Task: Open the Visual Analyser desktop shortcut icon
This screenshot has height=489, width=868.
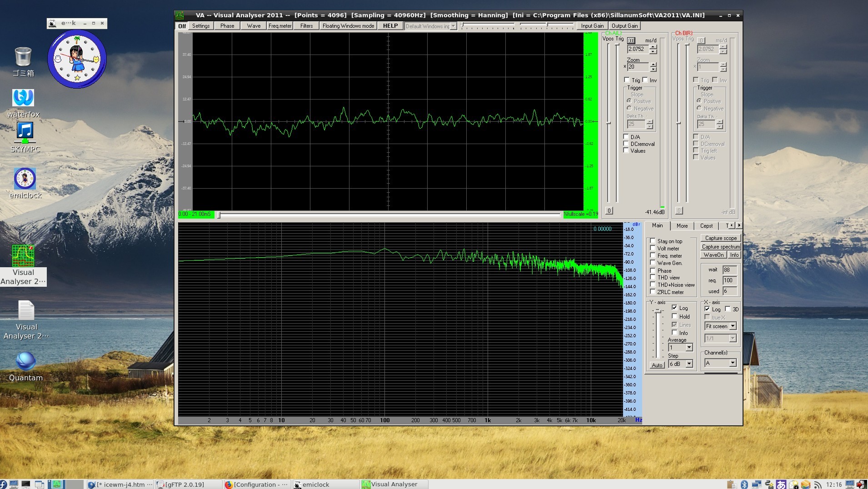Action: [23, 256]
